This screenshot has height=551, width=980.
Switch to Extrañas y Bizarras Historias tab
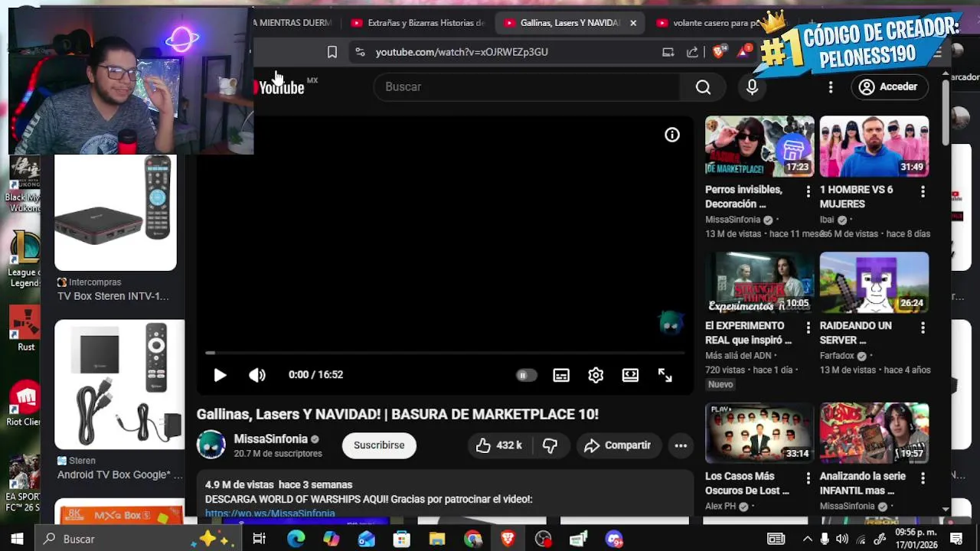click(x=418, y=23)
